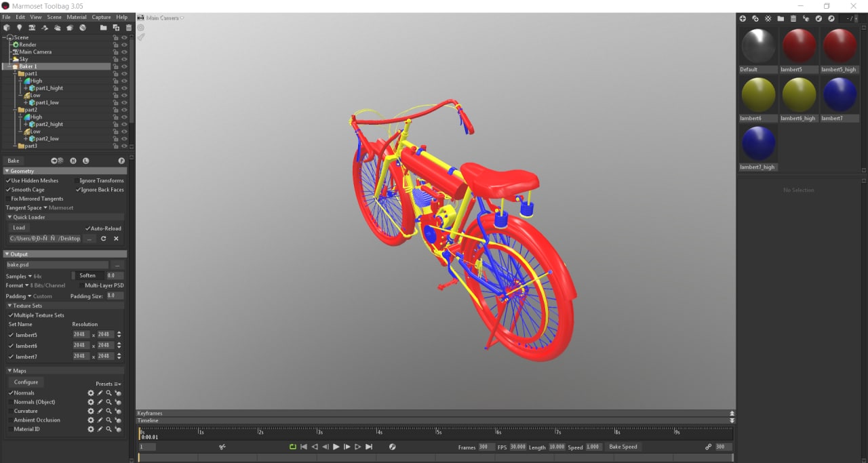Viewport: 868px width, 463px height.
Task: Enable Multi-Layer PSD checkbox
Action: click(x=81, y=285)
